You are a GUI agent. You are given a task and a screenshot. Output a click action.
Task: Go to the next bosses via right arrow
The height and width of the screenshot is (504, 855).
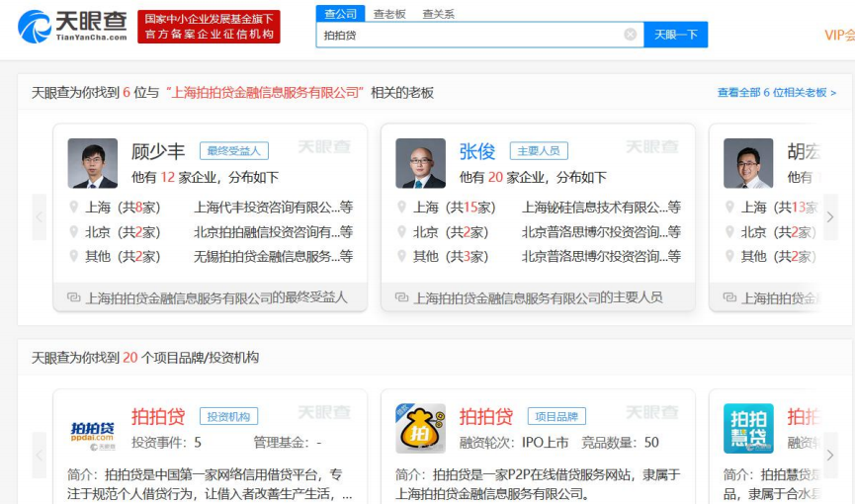point(830,217)
